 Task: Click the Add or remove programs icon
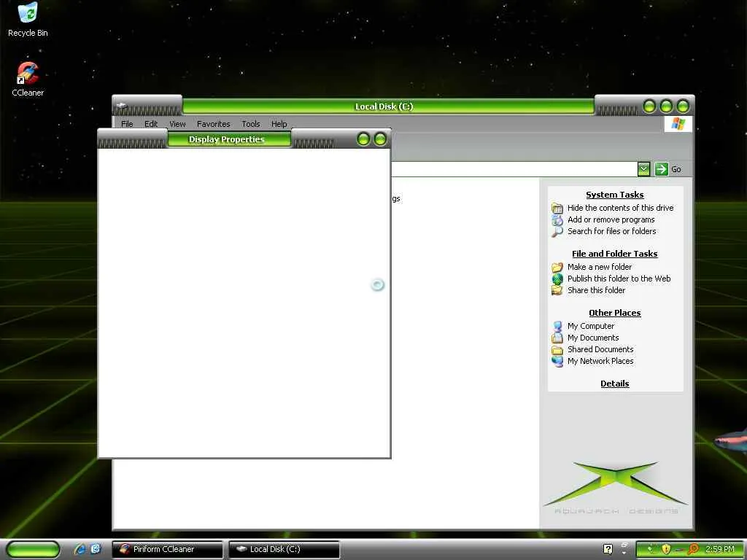click(557, 219)
